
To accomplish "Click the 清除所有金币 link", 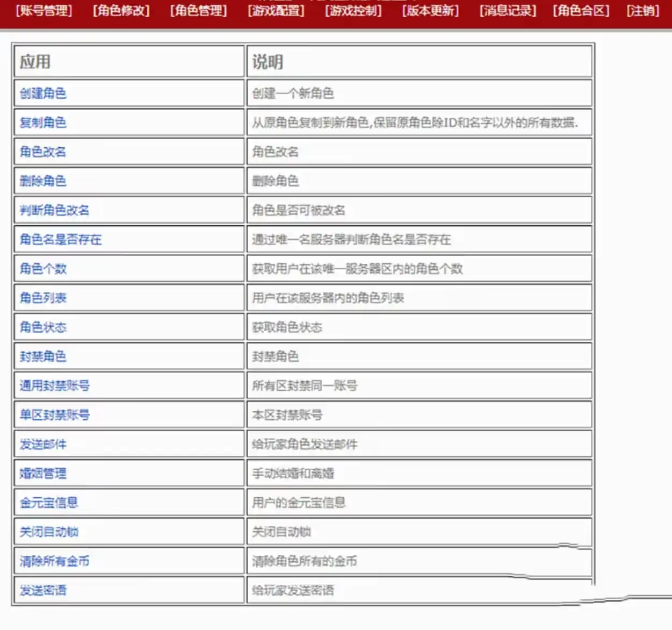I will click(54, 561).
